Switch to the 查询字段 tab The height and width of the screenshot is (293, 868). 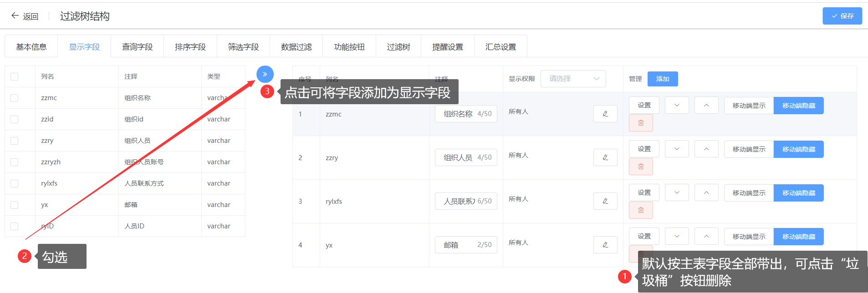pos(137,47)
